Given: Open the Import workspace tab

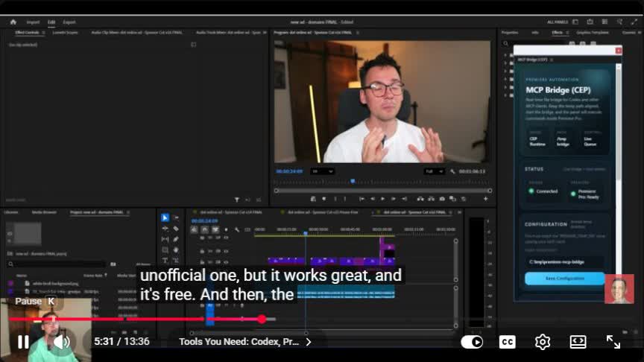Looking at the screenshot, I should click(33, 22).
